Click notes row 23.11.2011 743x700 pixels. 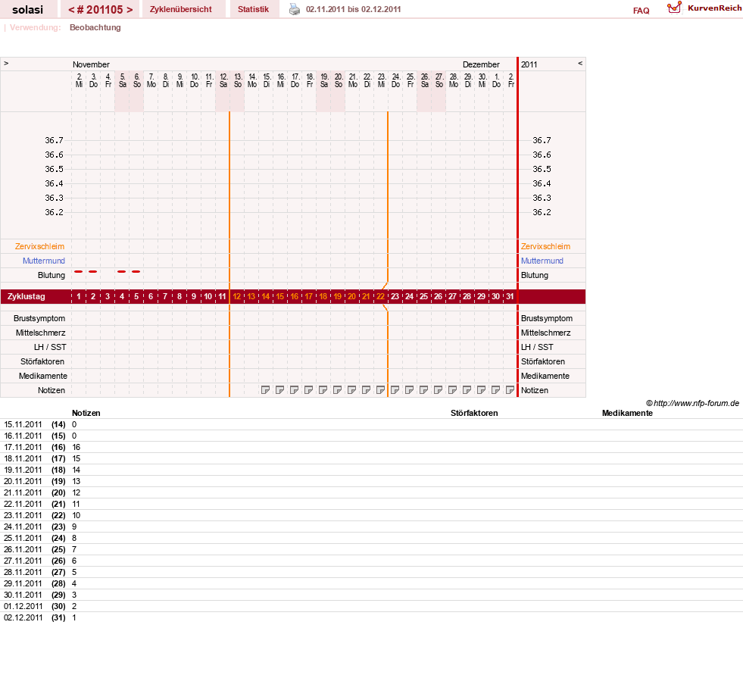coord(371,516)
